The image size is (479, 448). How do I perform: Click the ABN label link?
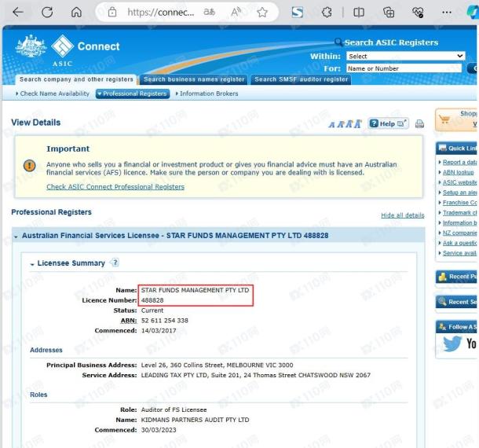click(129, 321)
